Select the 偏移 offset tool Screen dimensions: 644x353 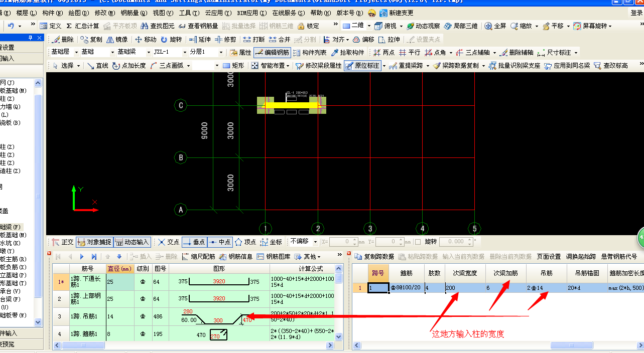(363, 39)
